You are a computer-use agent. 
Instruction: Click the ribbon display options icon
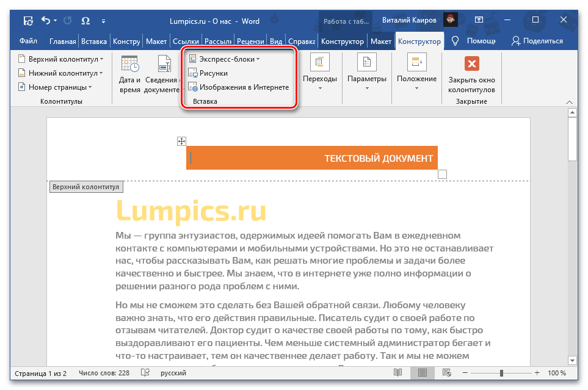click(x=479, y=20)
